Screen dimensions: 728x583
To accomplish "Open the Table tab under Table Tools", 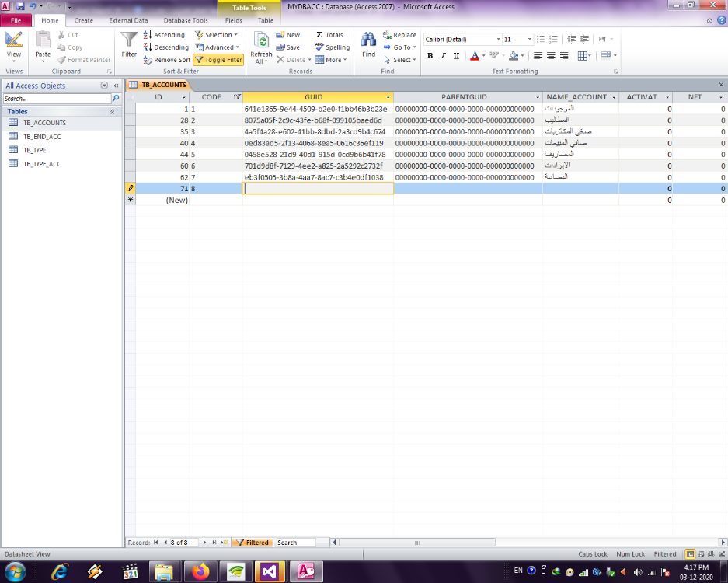I will pos(266,20).
